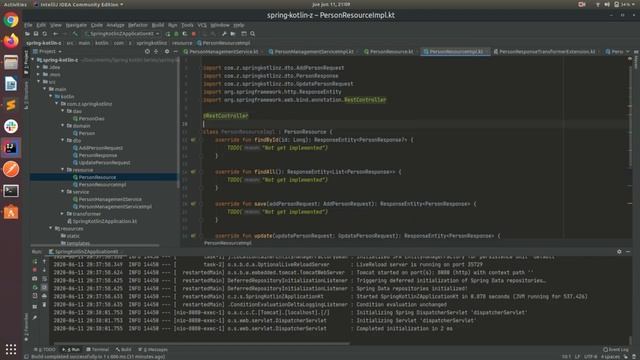Image resolution: width=640 pixels, height=360 pixels.
Task: Click the springkotlinz breadcrumb in navigation bar
Action: (x=151, y=43)
